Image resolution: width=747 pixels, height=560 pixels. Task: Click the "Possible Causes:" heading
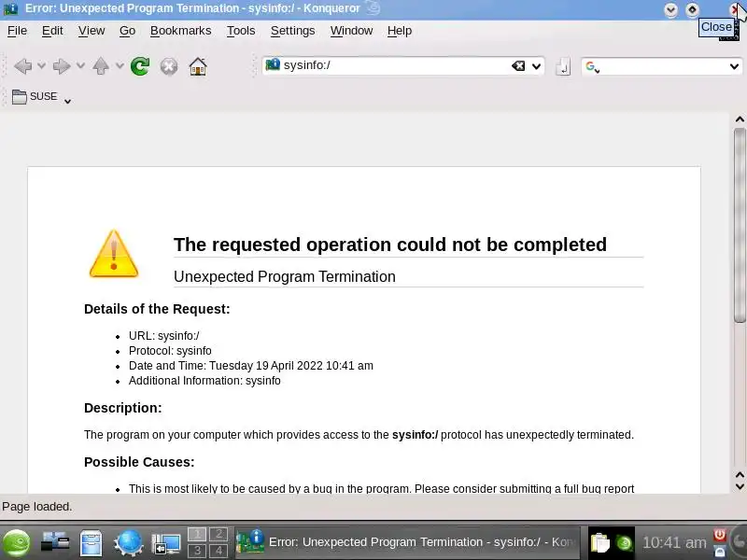click(139, 462)
